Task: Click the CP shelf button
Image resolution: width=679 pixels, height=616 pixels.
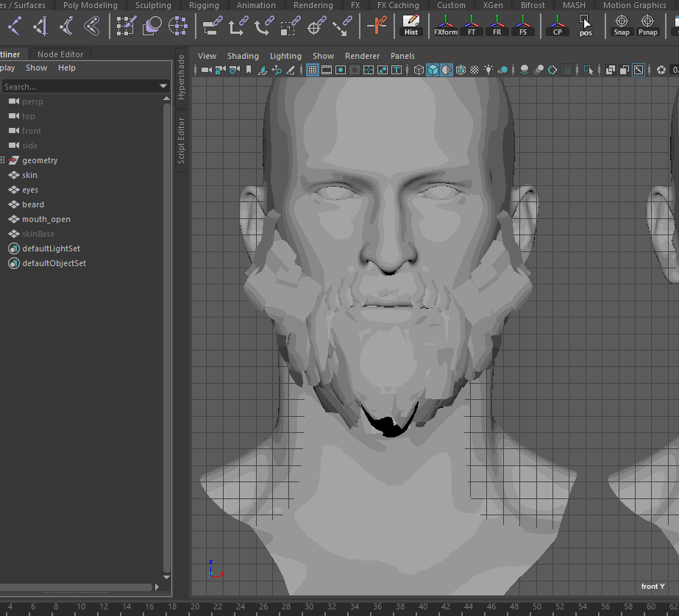Action: point(557,26)
